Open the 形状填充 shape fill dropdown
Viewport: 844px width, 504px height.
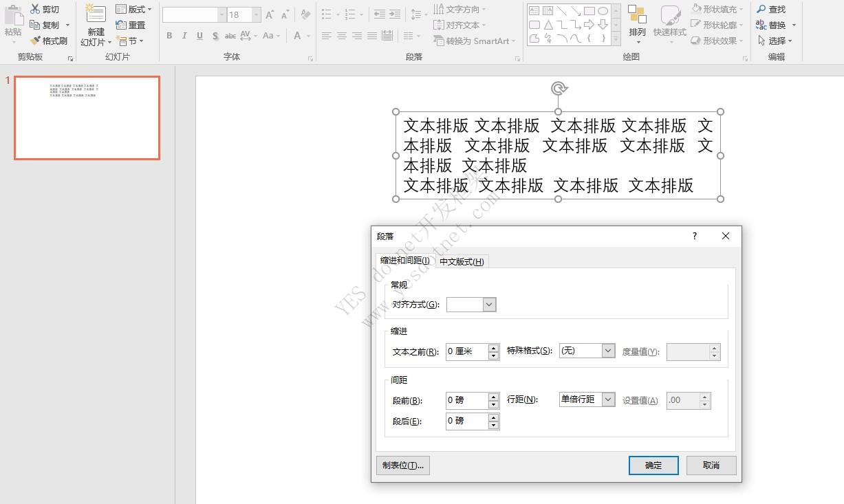click(x=717, y=9)
